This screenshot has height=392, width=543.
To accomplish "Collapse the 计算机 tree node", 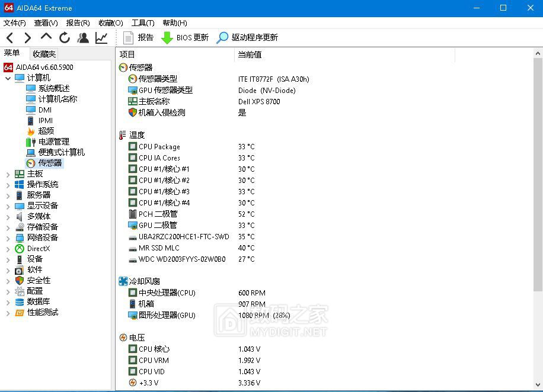I will (8, 78).
